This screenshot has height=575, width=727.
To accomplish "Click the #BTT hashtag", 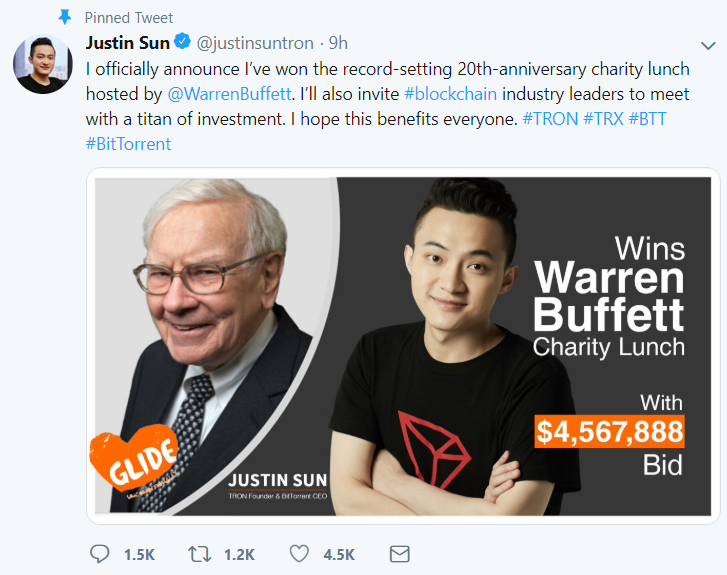I will 647,119.
